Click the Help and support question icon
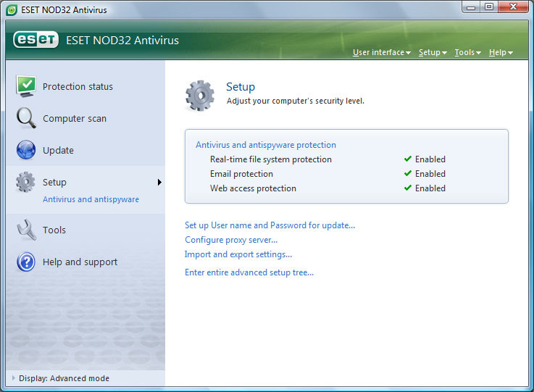 (x=26, y=262)
